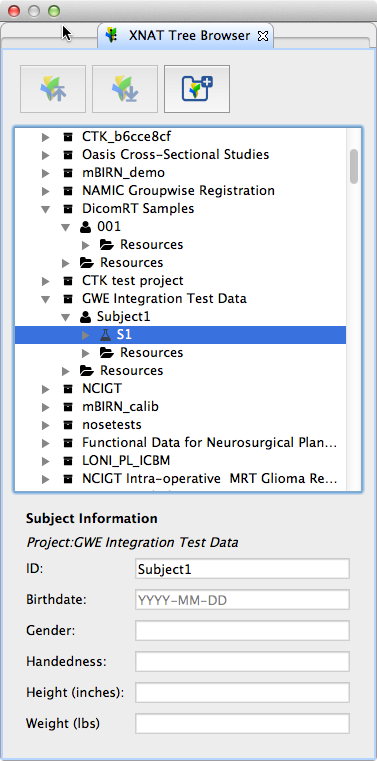
Task: Click the create new folder icon
Action: point(197,89)
